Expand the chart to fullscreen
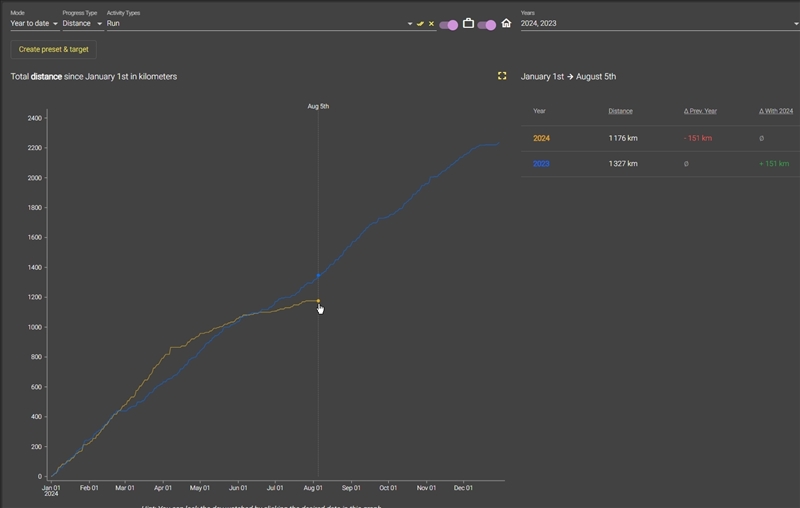The width and height of the screenshot is (800, 508). click(x=502, y=76)
